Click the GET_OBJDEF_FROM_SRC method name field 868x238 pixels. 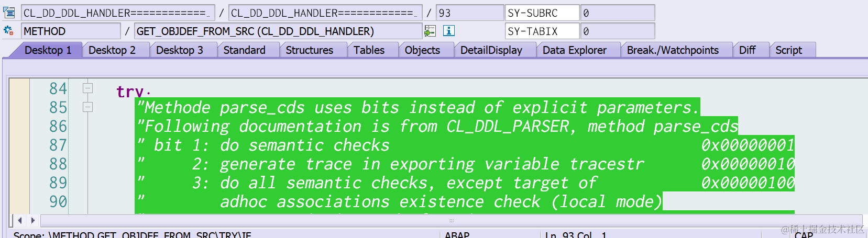tap(278, 31)
